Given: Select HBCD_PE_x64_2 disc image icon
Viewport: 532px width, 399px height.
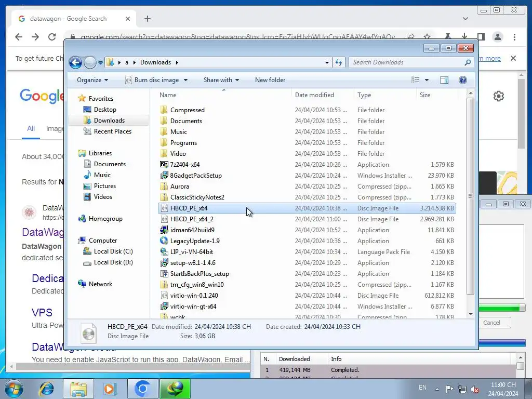Looking at the screenshot, I should (x=164, y=219).
